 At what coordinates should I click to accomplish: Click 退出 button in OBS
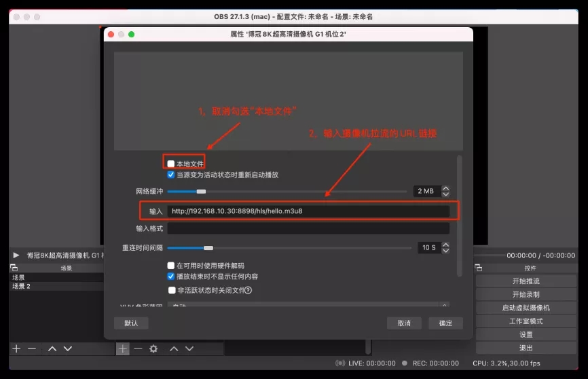coord(526,348)
